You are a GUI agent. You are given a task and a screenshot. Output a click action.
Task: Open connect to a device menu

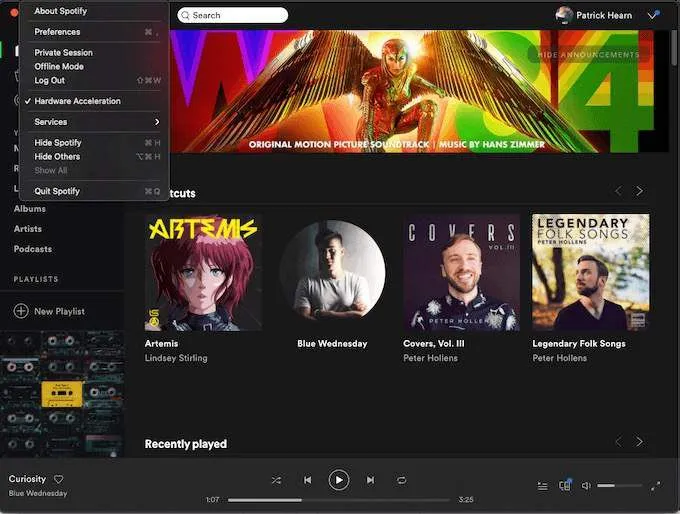[565, 485]
